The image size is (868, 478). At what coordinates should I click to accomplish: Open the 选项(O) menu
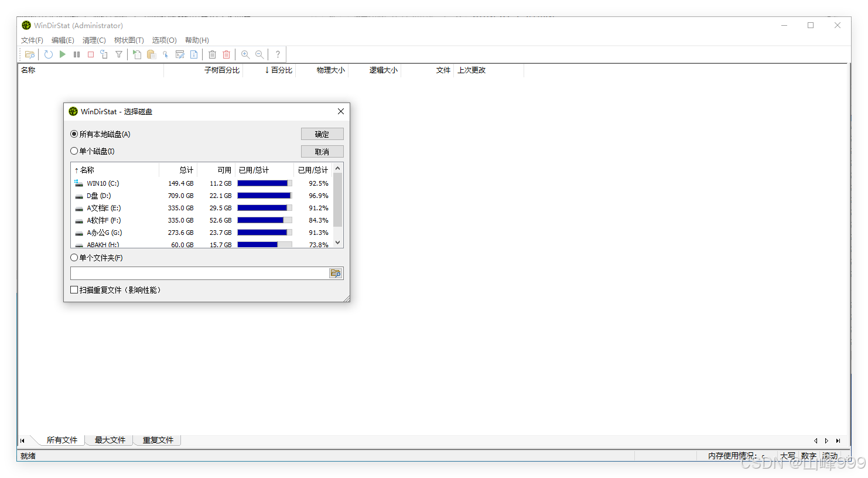click(x=165, y=40)
